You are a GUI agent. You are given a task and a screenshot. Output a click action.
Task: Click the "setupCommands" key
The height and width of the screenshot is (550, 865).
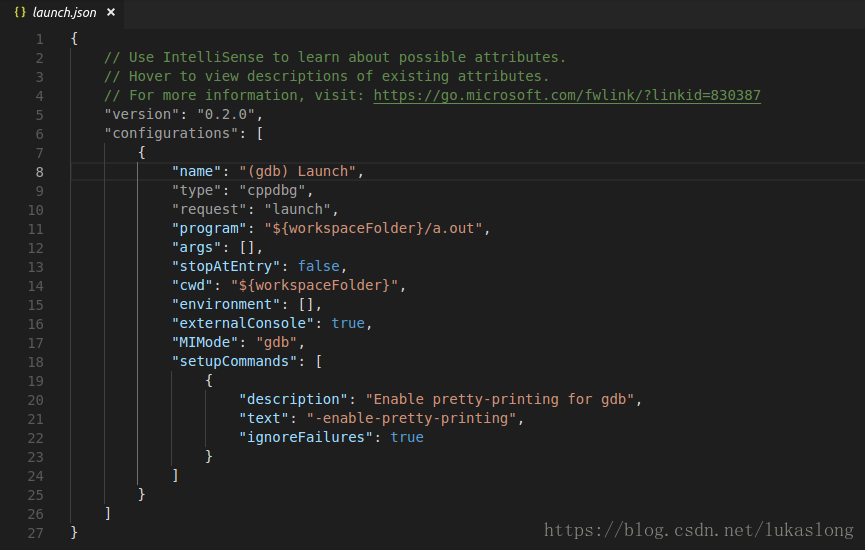pyautogui.click(x=235, y=361)
